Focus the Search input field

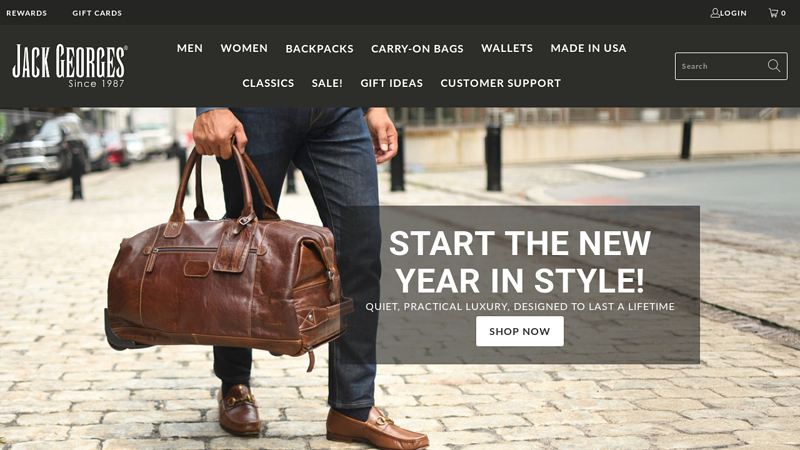pos(720,66)
